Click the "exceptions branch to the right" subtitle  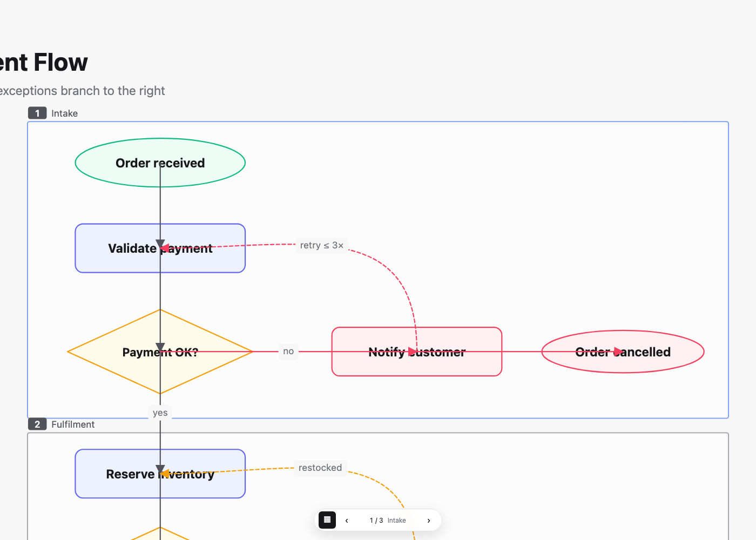click(x=82, y=91)
